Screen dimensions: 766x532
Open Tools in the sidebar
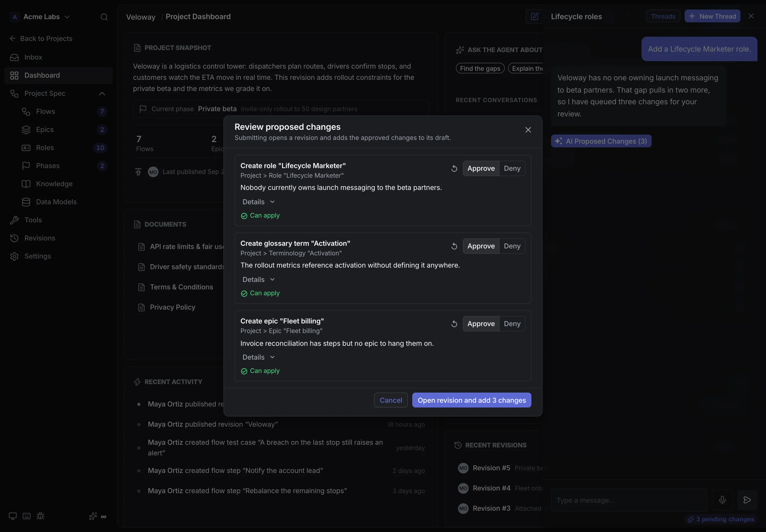(x=58, y=220)
